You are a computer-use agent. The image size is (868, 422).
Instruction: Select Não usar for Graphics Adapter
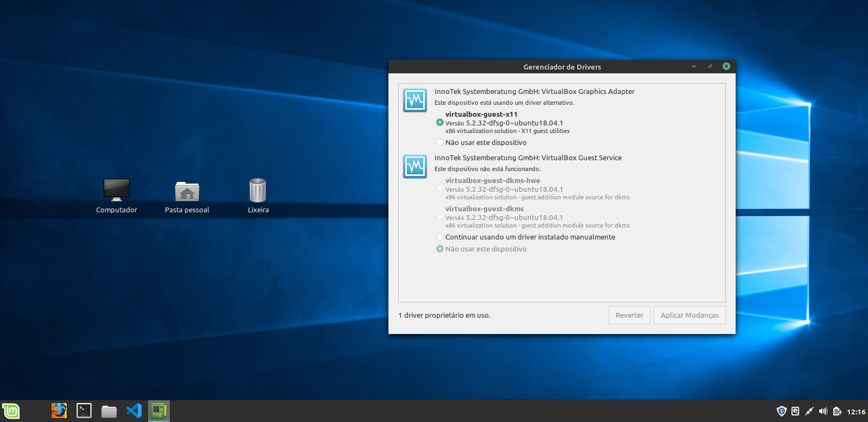click(440, 142)
